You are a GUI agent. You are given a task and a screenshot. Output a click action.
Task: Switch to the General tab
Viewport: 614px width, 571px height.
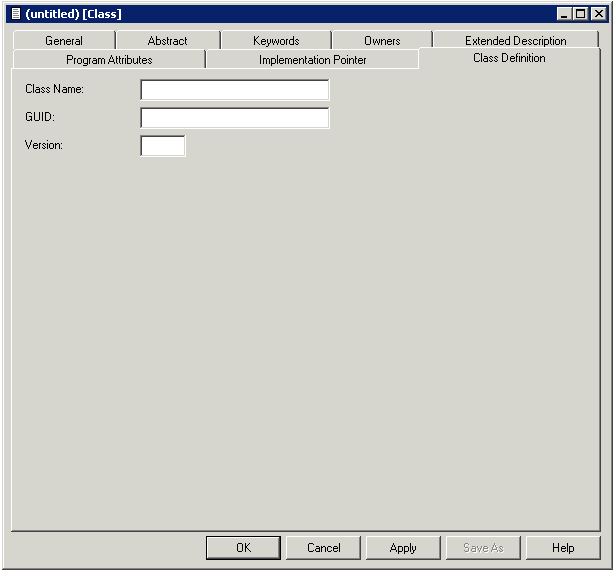click(x=64, y=41)
